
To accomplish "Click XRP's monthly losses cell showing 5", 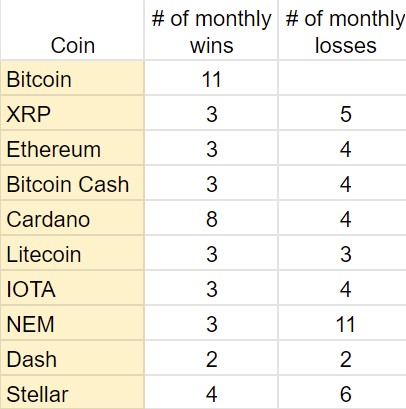I will (x=342, y=113).
